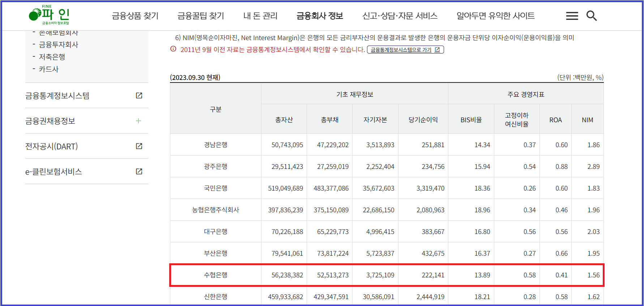Click 농협은행 BIS ratio 18.96
This screenshot has width=644, height=306.
482,210
